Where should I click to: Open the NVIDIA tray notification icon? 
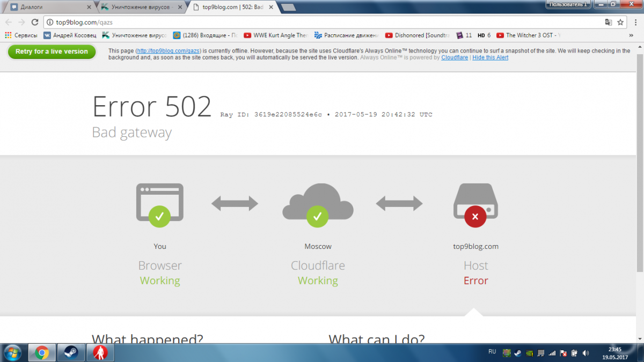pos(529,353)
